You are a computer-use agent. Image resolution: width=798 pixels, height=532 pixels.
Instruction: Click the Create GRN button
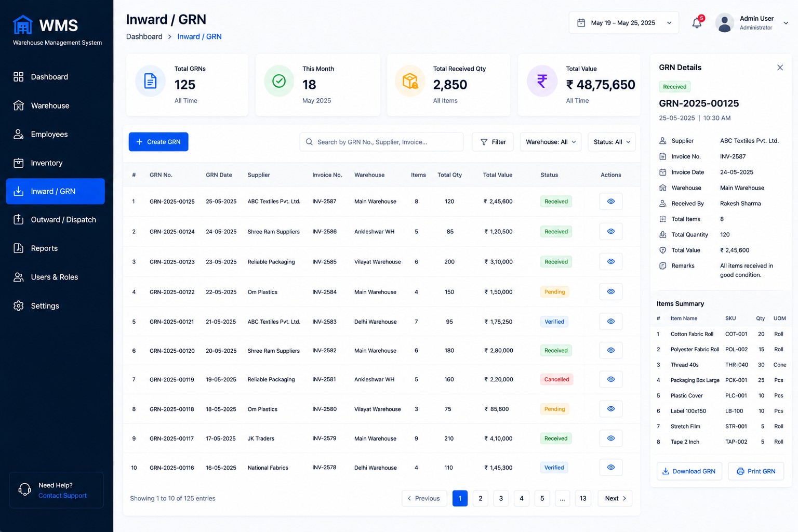[x=158, y=142]
